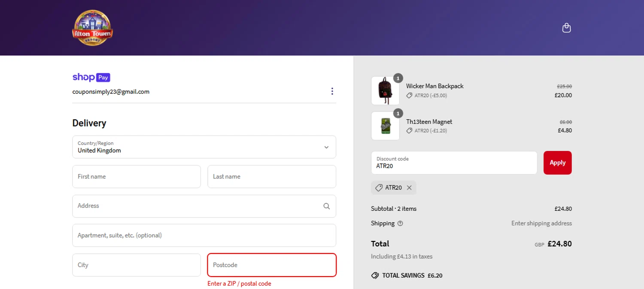
Task: Click the ATR20 (-£1.20) discount label
Action: click(x=431, y=131)
